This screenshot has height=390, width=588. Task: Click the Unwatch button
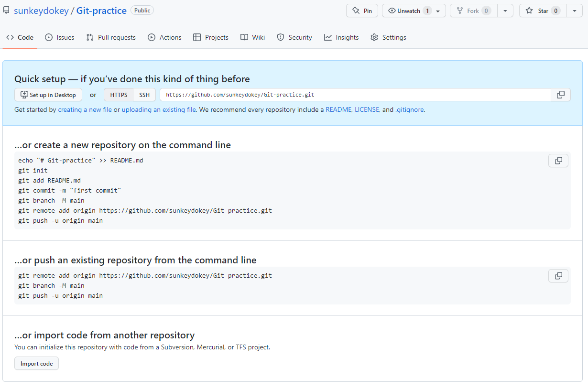[414, 11]
